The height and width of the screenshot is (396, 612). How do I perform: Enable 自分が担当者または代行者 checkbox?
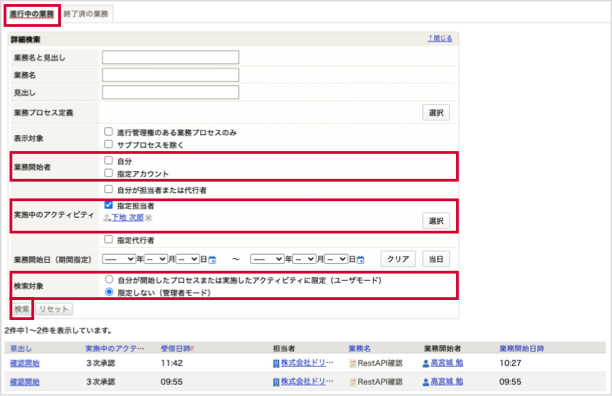[x=109, y=190]
